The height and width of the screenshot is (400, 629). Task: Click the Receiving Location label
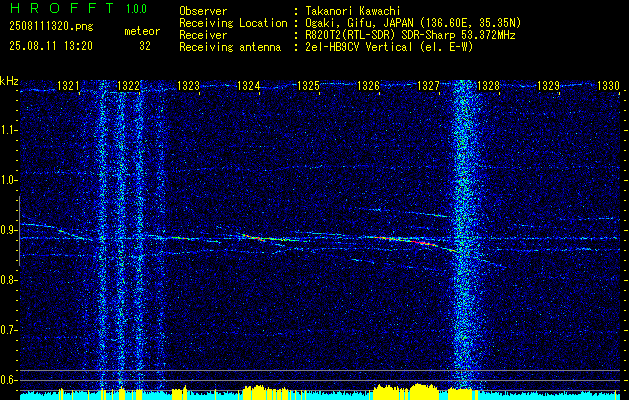pyautogui.click(x=233, y=23)
